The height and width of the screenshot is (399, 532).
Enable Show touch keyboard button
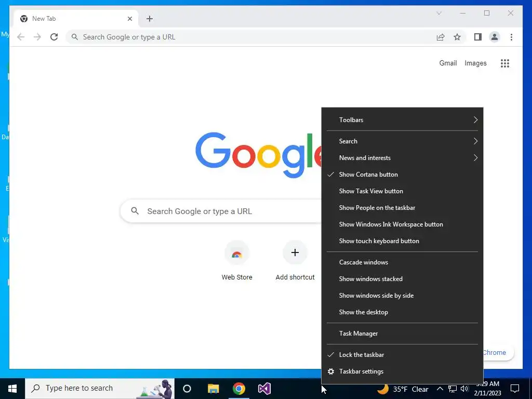402,241
